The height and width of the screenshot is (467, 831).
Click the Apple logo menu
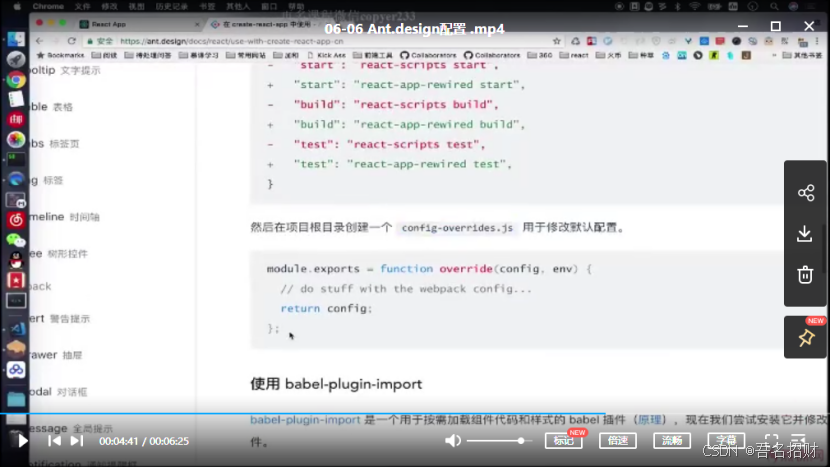click(16, 6)
